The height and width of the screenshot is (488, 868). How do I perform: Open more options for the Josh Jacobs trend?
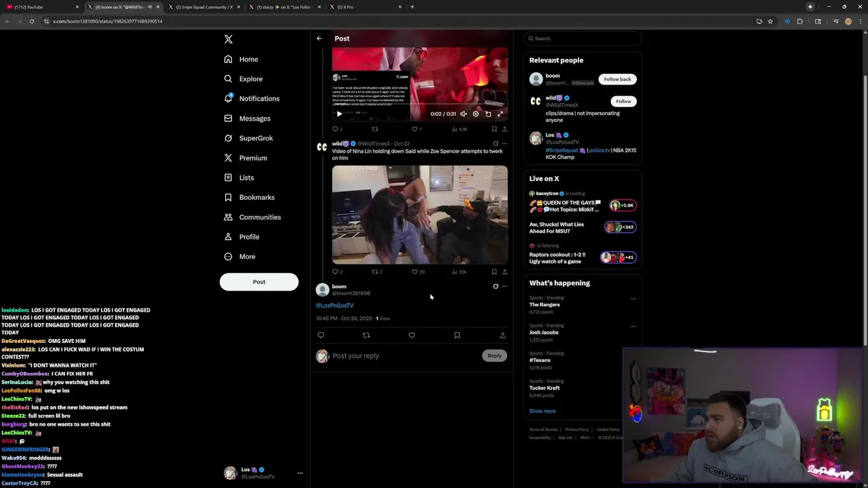(633, 327)
